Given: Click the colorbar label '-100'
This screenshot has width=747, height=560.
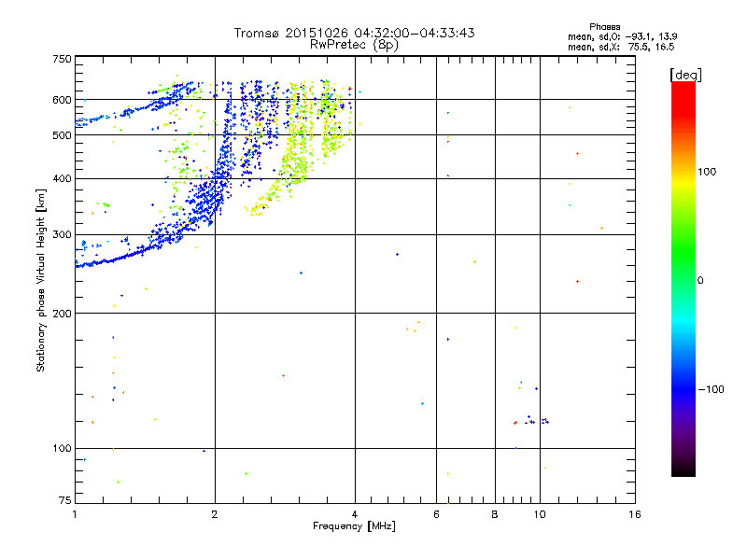Looking at the screenshot, I should (x=711, y=389).
